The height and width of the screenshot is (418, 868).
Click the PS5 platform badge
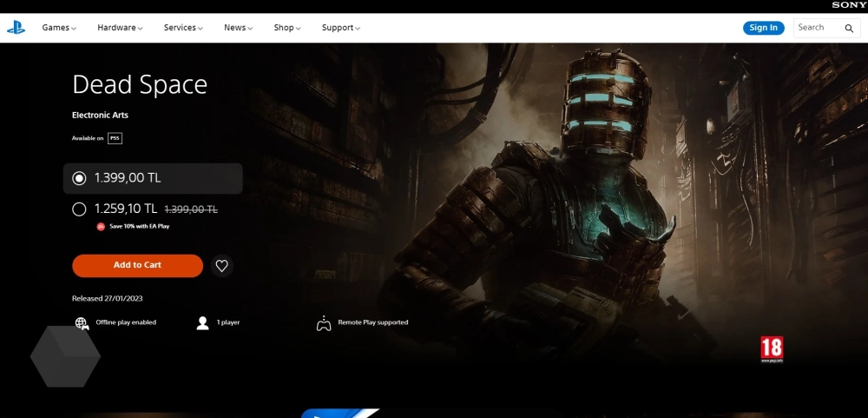point(114,138)
